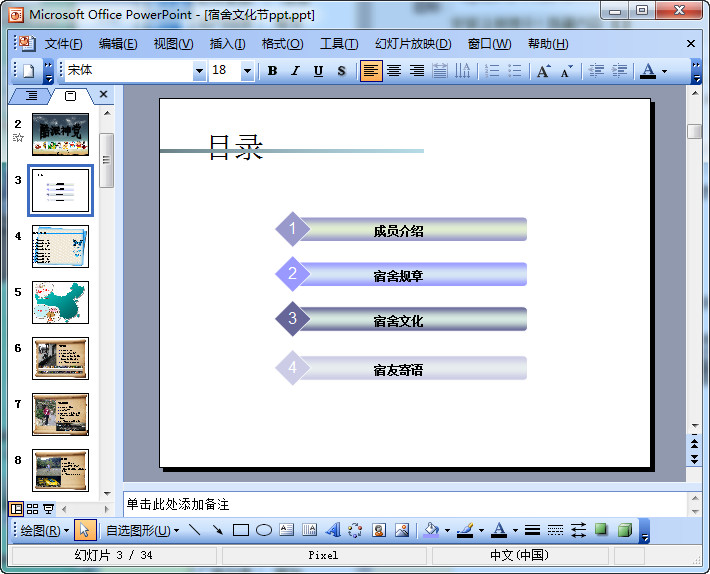Image resolution: width=710 pixels, height=574 pixels.
Task: Open the 格式(O) menu
Action: [283, 44]
